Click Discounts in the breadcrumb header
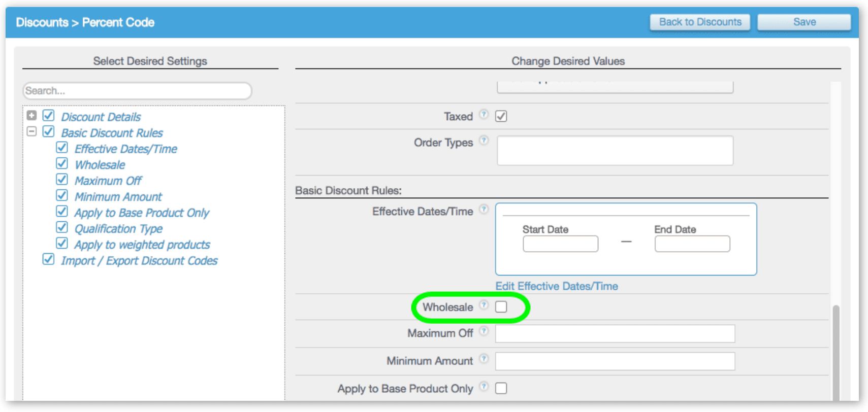This screenshot has height=412, width=868. [x=42, y=22]
